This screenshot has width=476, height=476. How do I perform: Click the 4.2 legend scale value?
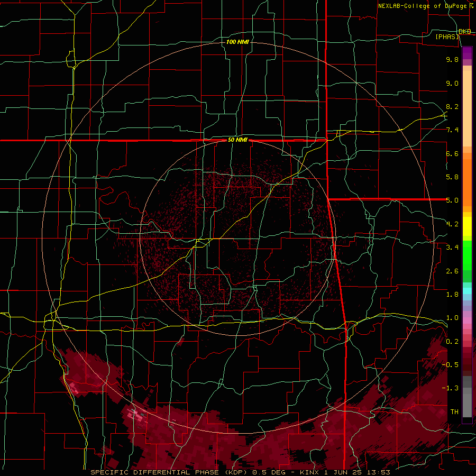[x=452, y=224]
